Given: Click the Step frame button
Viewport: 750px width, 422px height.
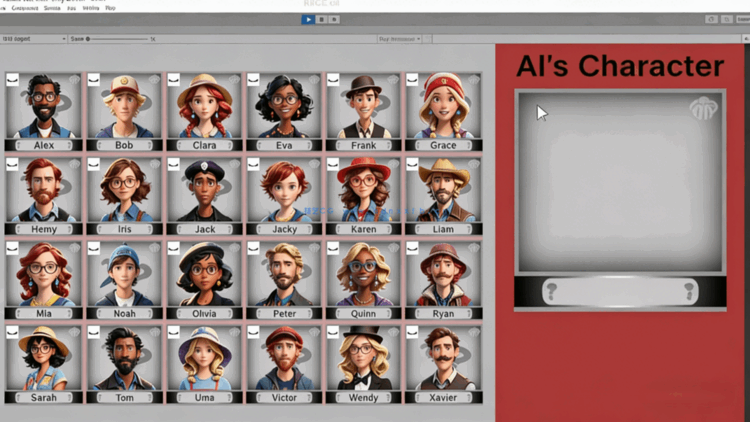Looking at the screenshot, I should [334, 19].
